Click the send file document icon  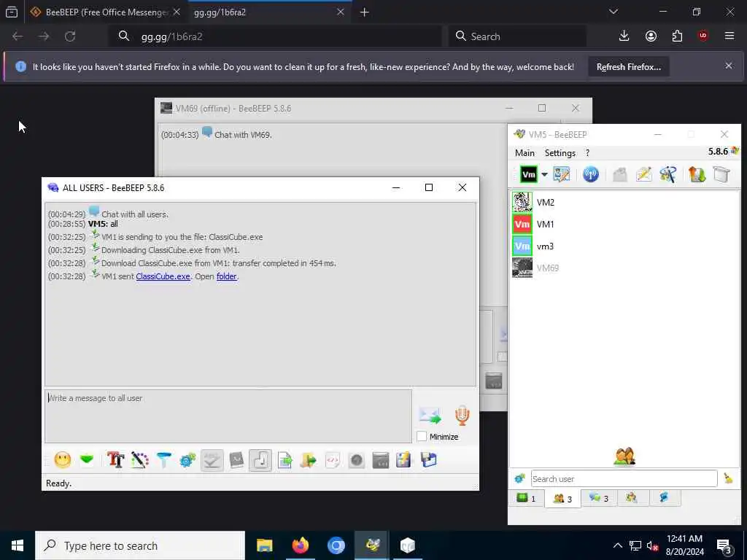coord(285,460)
